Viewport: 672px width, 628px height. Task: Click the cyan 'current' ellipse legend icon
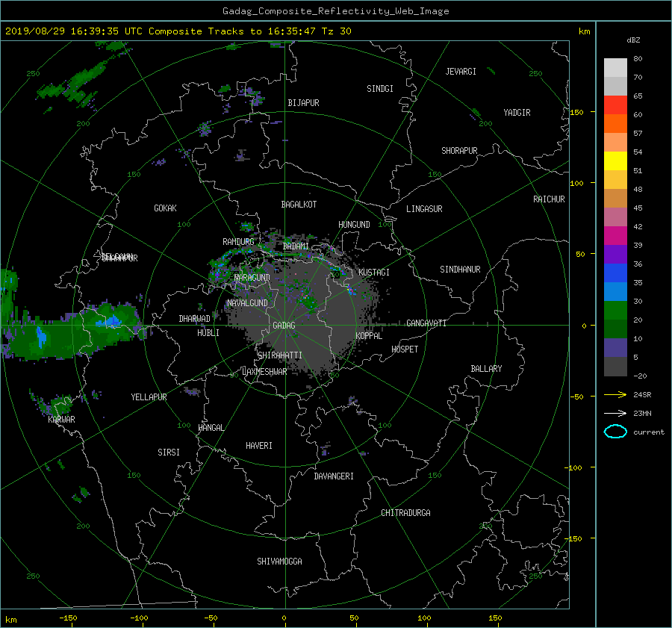615,432
